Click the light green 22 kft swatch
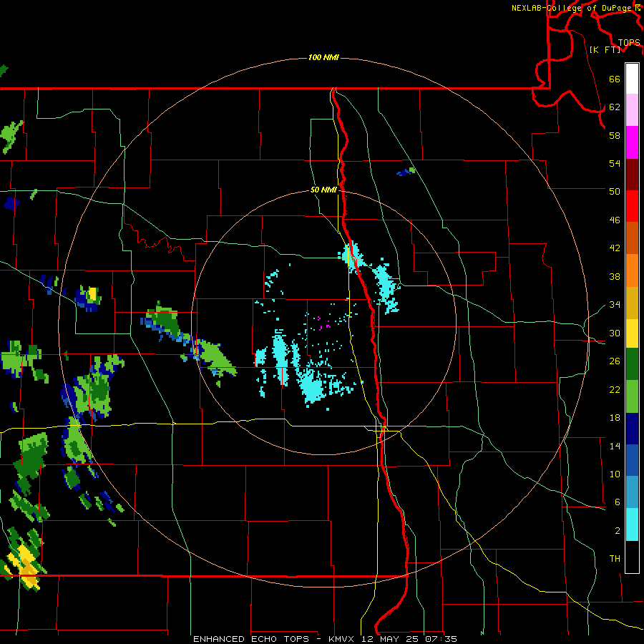The height and width of the screenshot is (644, 644). (632, 396)
